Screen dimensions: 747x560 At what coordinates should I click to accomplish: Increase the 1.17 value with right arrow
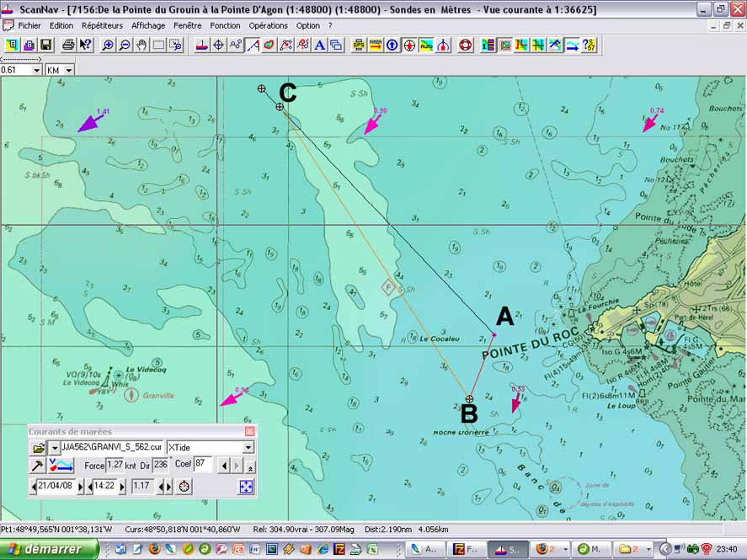(x=168, y=487)
